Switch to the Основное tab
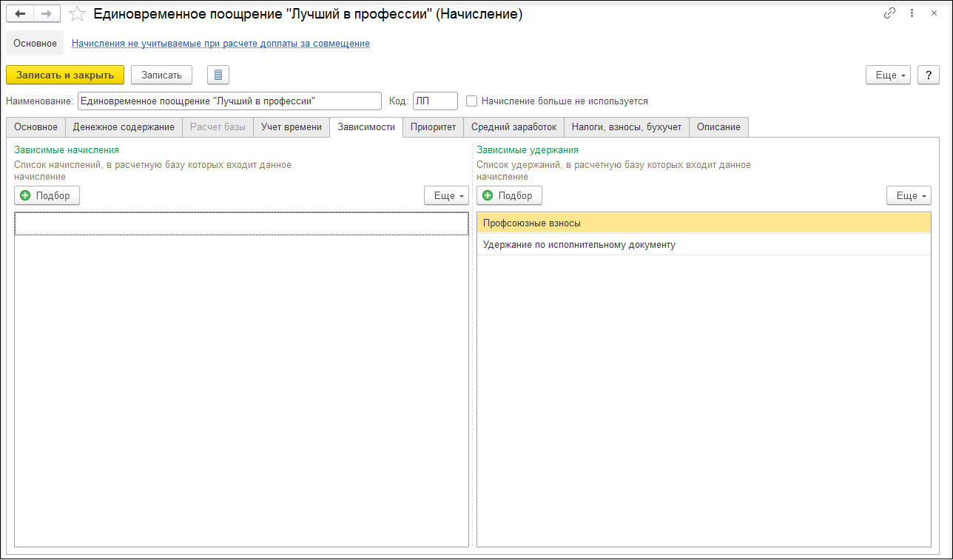Screen dimensions: 953x560 (x=36, y=127)
